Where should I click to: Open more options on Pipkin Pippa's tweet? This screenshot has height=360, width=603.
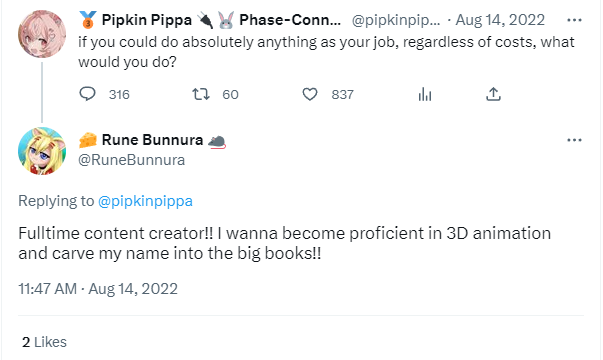click(575, 20)
